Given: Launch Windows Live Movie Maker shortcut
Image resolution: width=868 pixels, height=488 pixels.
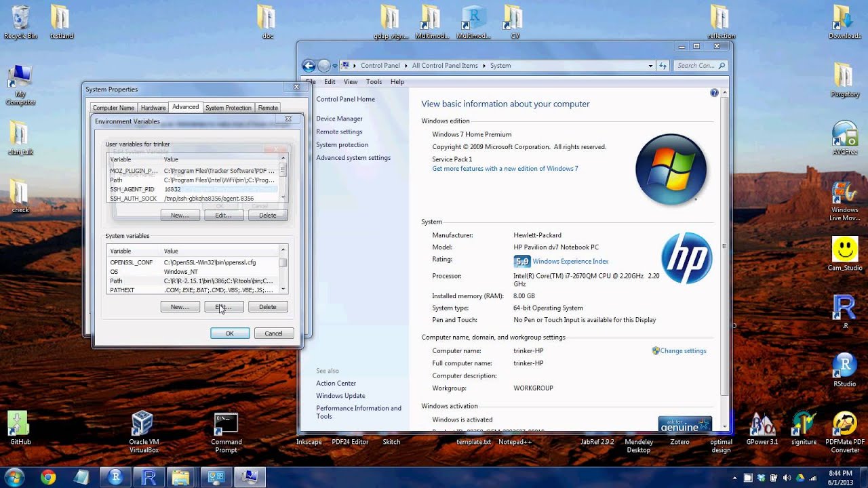Looking at the screenshot, I should point(844,201).
